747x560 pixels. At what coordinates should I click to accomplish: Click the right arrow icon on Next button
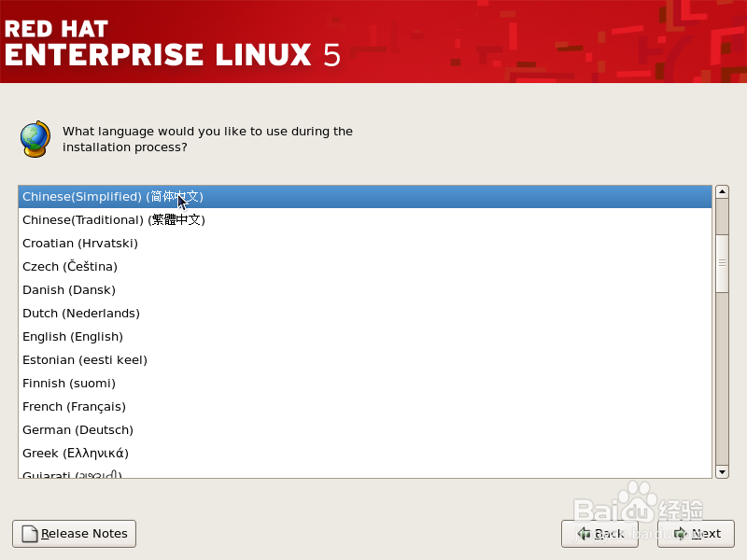point(681,533)
